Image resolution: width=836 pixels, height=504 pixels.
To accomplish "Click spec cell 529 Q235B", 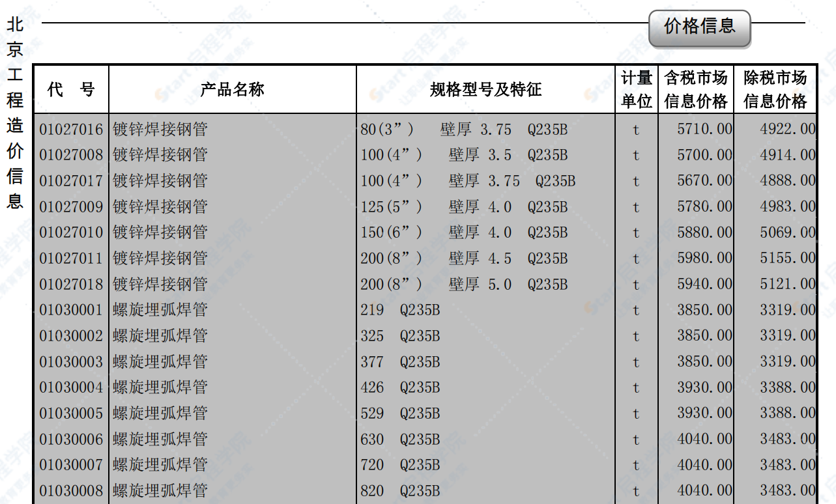I will (400, 413).
